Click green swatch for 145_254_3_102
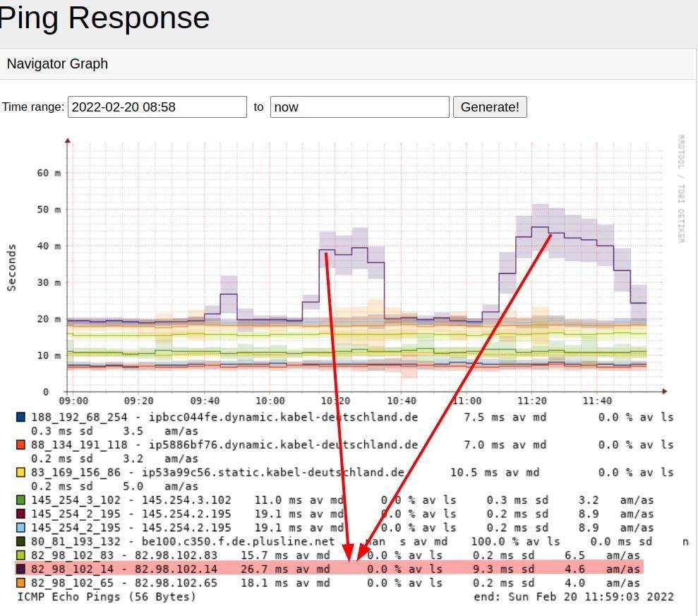698x616 pixels. (20, 500)
